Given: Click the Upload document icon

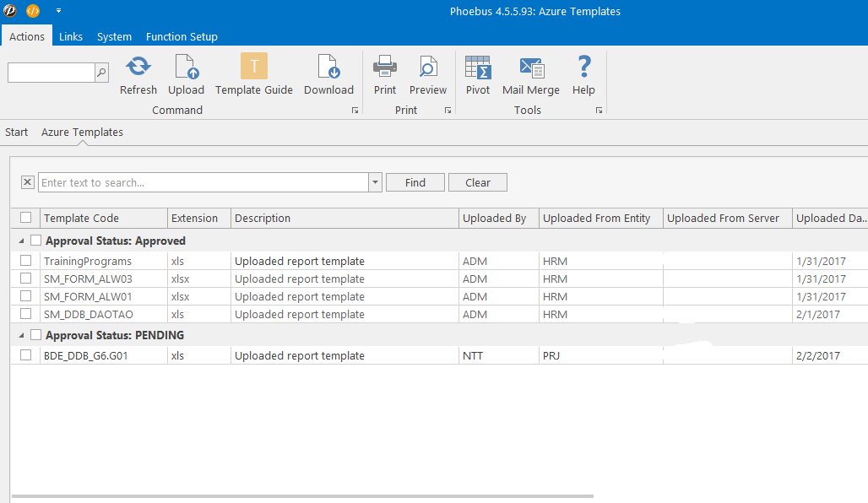Looking at the screenshot, I should point(186,67).
